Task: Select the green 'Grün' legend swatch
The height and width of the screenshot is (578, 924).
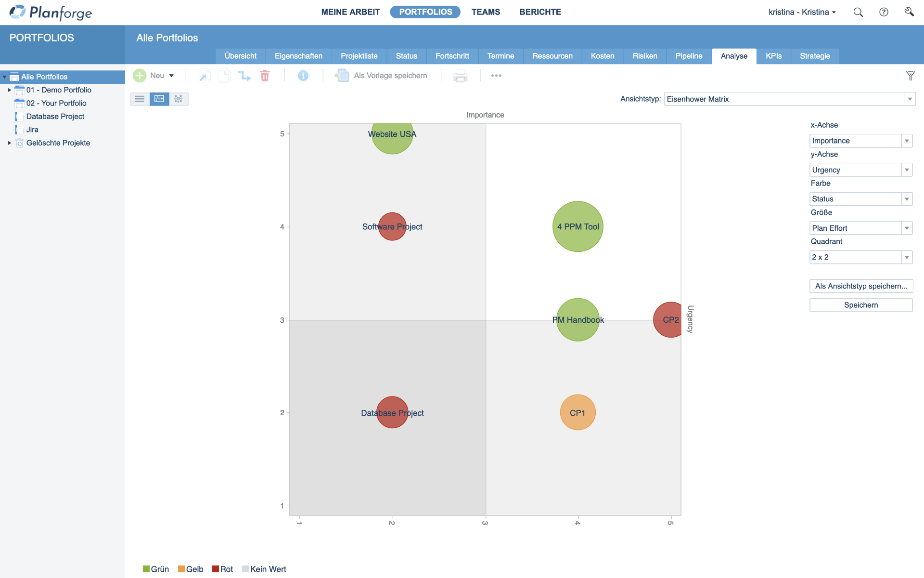Action: click(146, 569)
